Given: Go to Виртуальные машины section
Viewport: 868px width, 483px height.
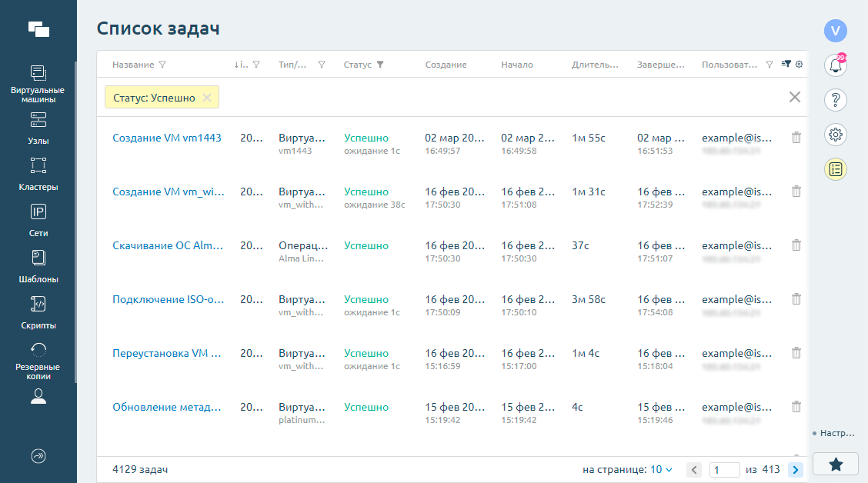Looking at the screenshot, I should [x=38, y=84].
